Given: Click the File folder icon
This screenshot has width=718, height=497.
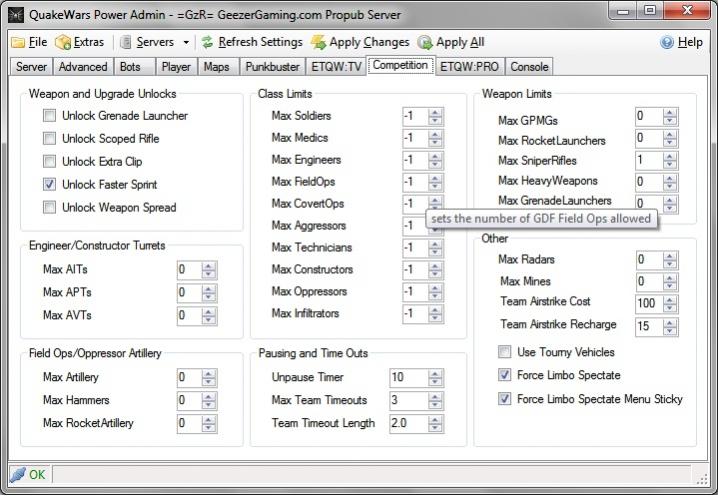Looking at the screenshot, I should click(x=18, y=42).
